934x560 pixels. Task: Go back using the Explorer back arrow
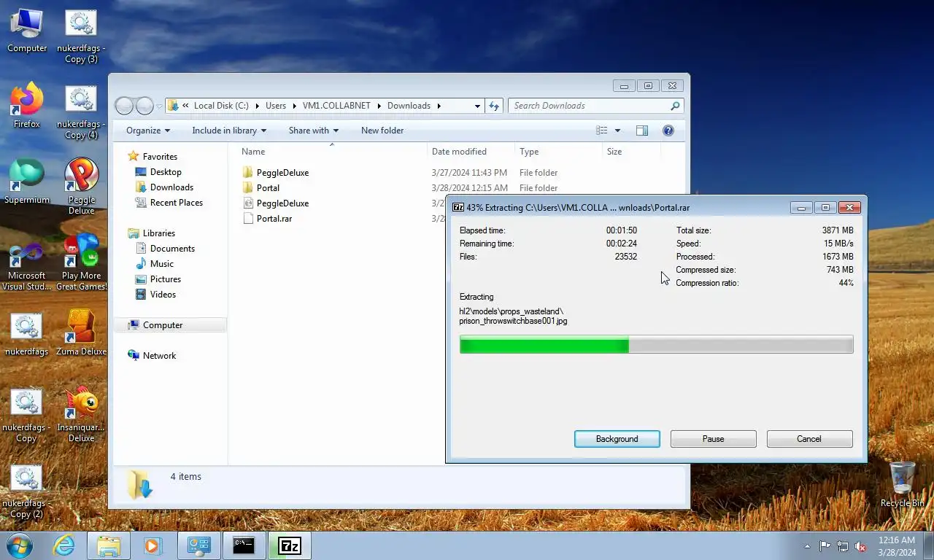click(x=125, y=106)
